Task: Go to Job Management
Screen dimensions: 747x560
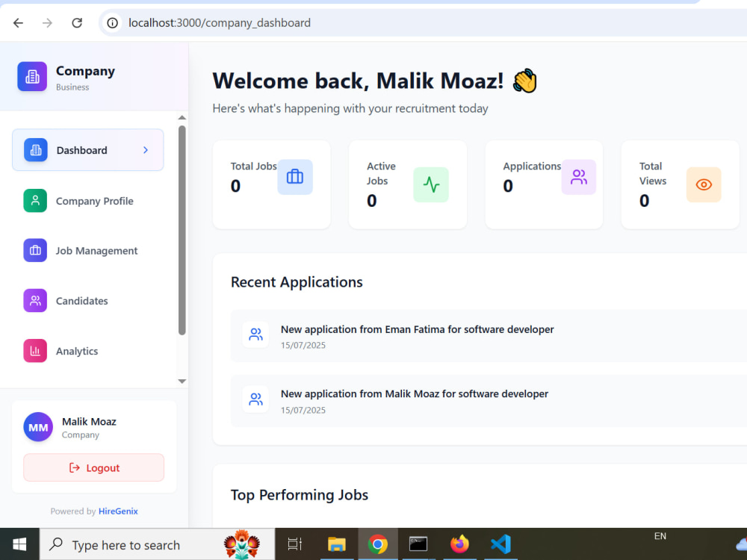Action: tap(87, 250)
